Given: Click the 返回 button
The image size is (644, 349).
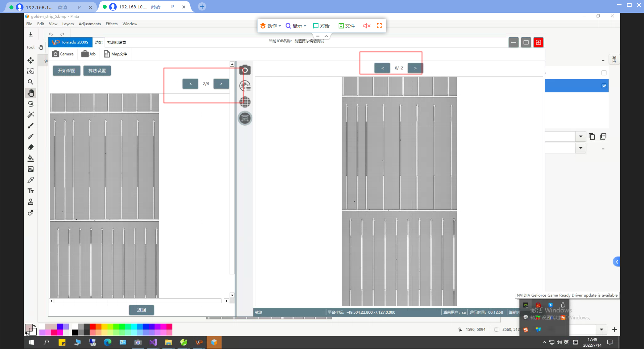Looking at the screenshot, I should coord(141,310).
